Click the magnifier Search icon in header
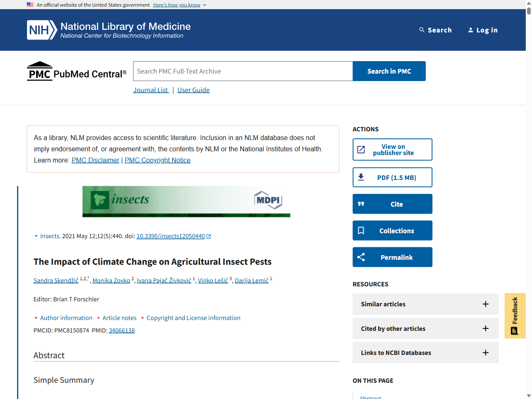The height and width of the screenshot is (399, 532). 422,30
